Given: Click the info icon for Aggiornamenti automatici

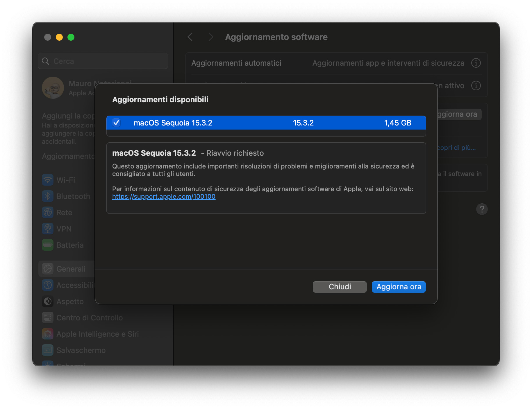Looking at the screenshot, I should 476,63.
